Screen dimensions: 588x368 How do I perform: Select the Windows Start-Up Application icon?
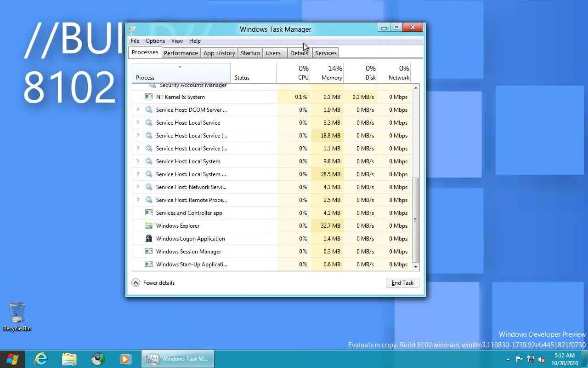(x=148, y=264)
